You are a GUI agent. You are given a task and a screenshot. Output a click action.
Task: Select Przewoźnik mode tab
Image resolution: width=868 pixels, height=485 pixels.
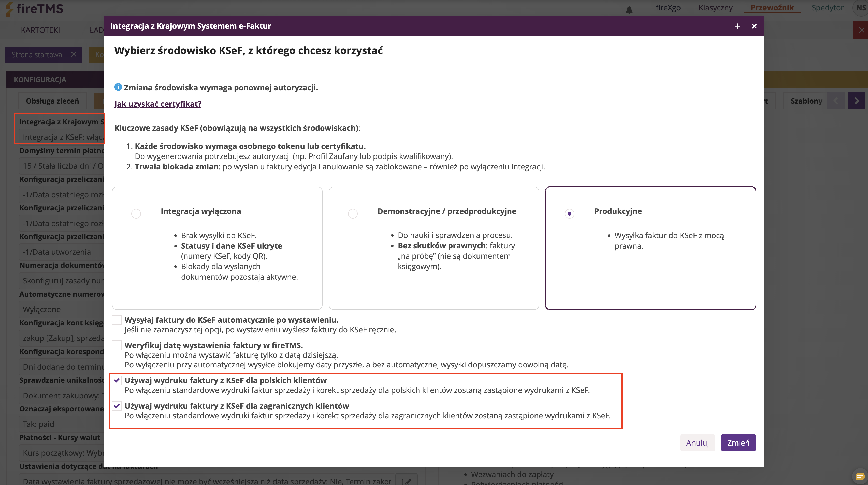click(772, 7)
